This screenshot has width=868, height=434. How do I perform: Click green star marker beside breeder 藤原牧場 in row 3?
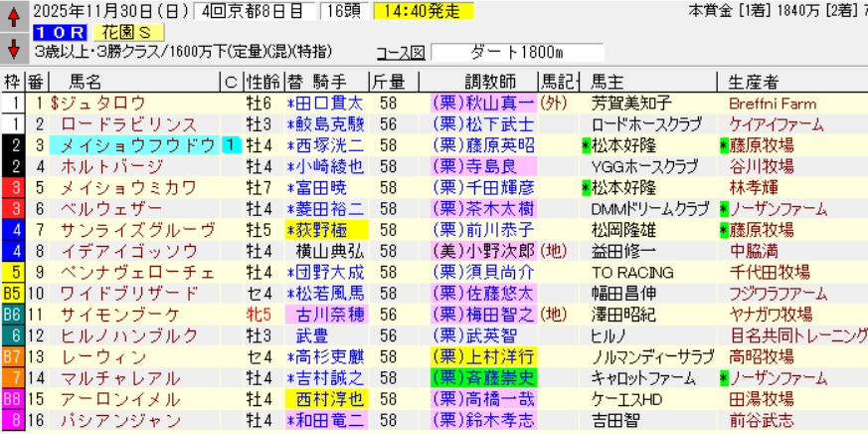(723, 145)
